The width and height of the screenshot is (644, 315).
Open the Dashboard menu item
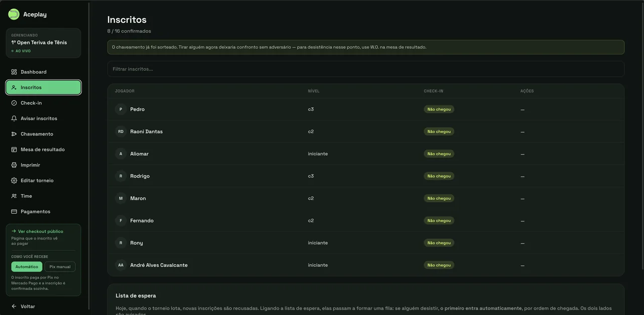pos(43,72)
